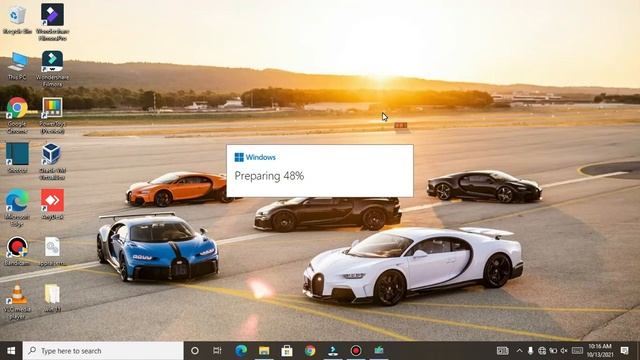Screen dimensions: 640x360
Task: Open the This PC desktop icon
Action: pyautogui.click(x=17, y=65)
